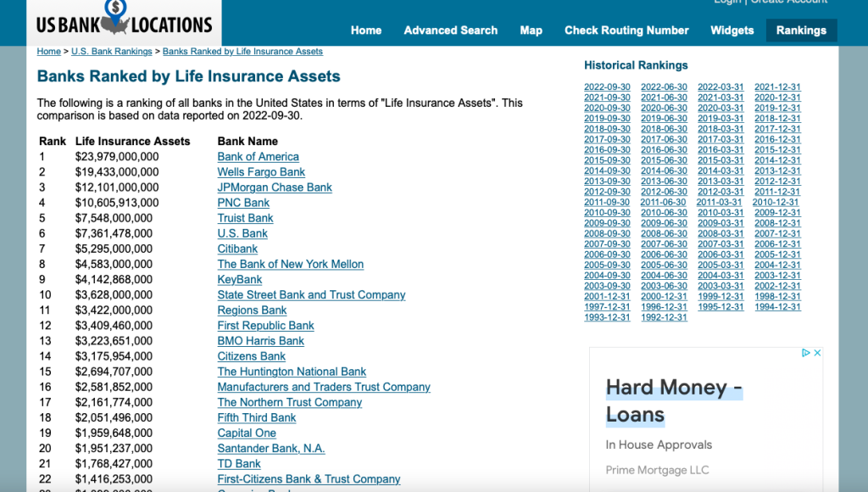Open Regions Bank link
868x492 pixels.
[252, 310]
